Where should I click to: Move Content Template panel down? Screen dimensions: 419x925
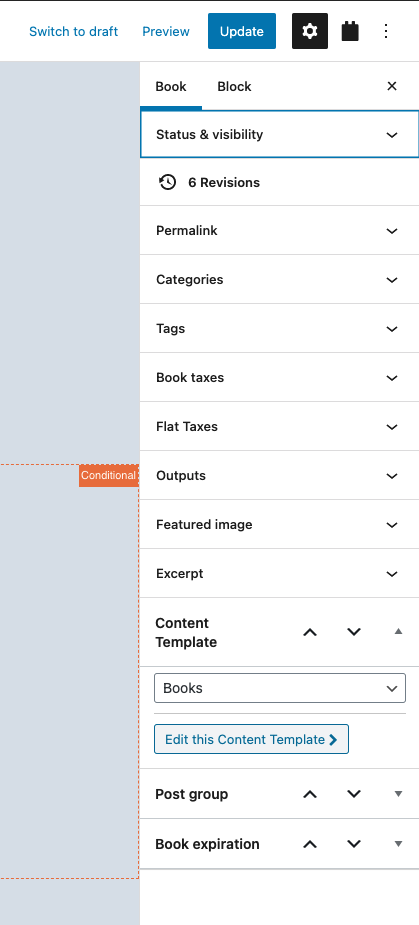click(354, 632)
